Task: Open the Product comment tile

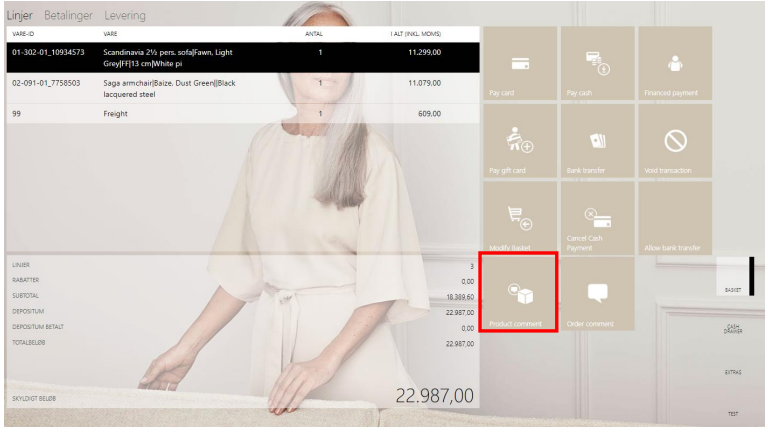Action: tap(520, 293)
